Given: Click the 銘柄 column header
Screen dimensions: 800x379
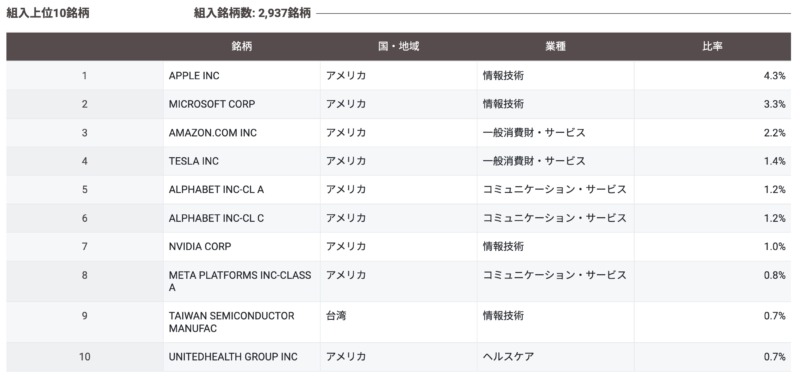Looking at the screenshot, I should [x=241, y=46].
